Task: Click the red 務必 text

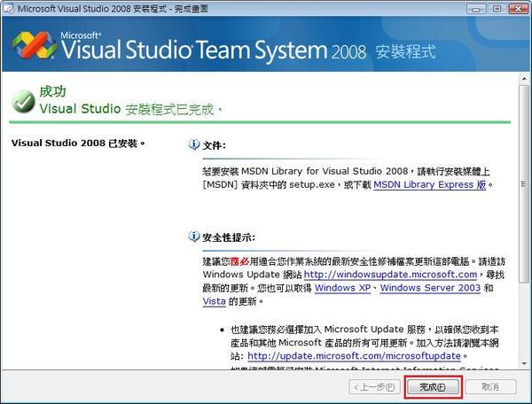Action: 239,261
